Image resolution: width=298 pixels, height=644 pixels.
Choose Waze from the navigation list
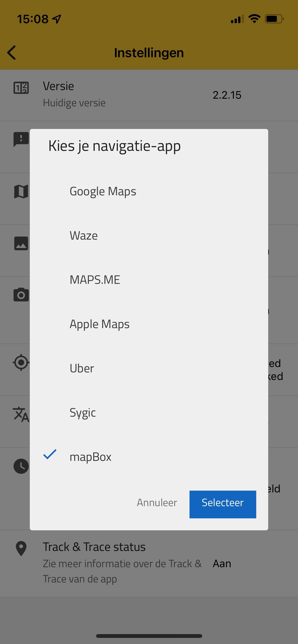(149, 236)
